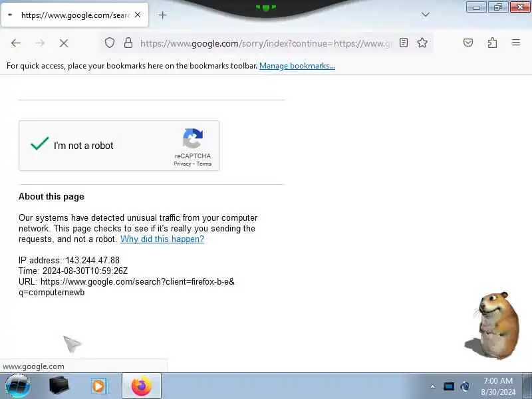Click the address bar URL

[265, 43]
